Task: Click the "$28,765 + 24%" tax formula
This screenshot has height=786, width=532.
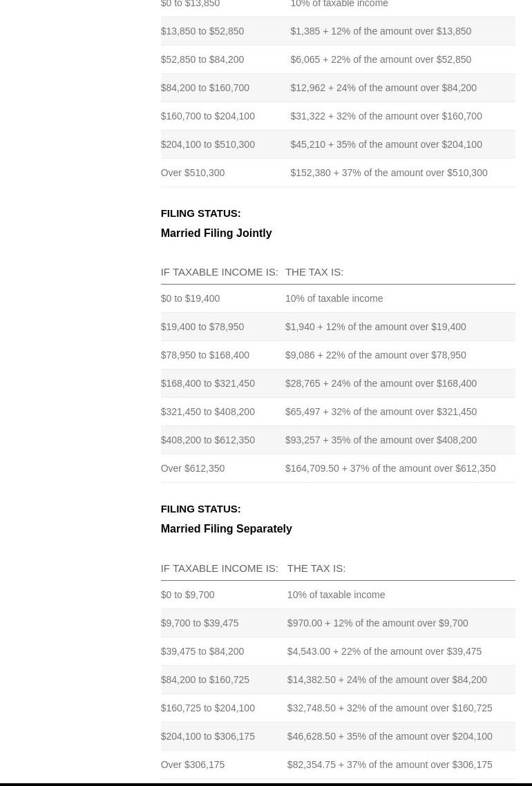Action: point(381,383)
